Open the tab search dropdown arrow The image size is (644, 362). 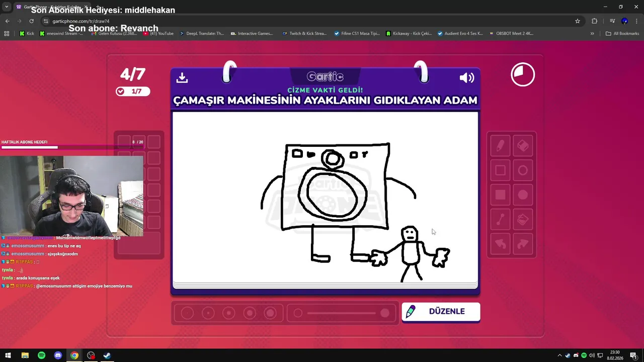tap(7, 7)
